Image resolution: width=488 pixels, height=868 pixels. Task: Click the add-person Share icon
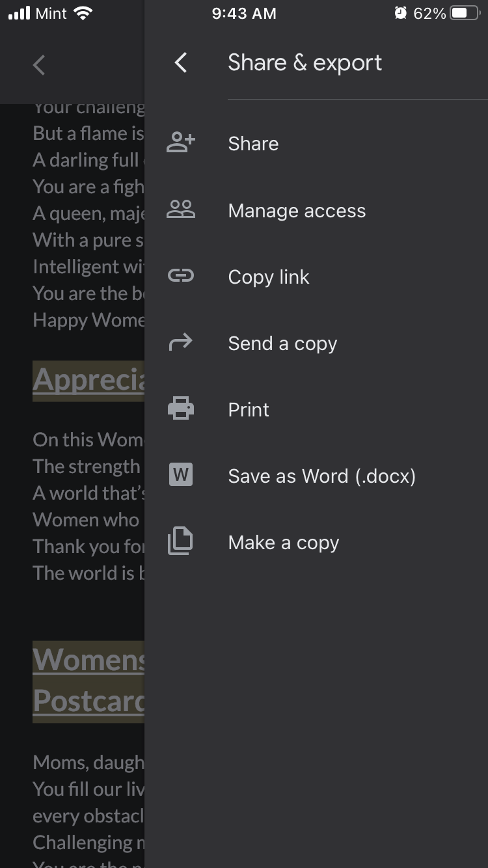coord(181,143)
